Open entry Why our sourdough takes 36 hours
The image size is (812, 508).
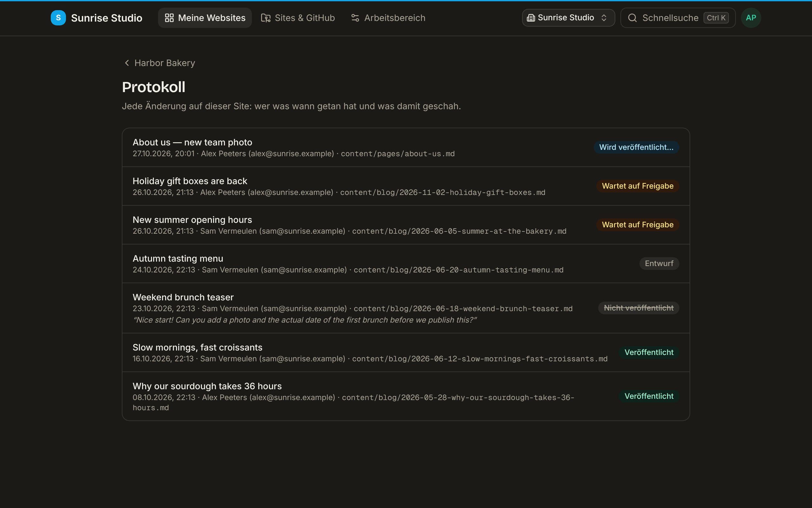pos(406,396)
